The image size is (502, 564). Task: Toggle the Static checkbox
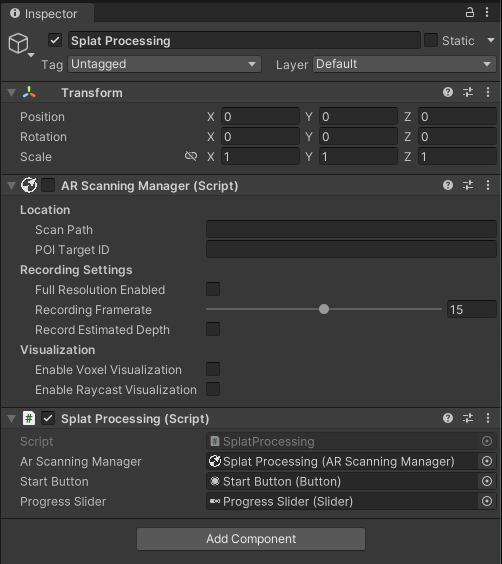coord(431,40)
